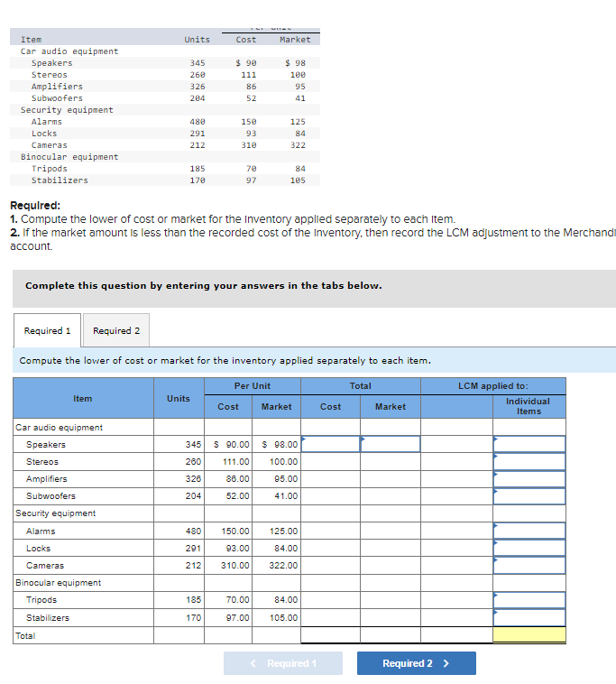This screenshot has height=684, width=616.
Task: Click the 'Units' header in answer table
Action: click(179, 398)
